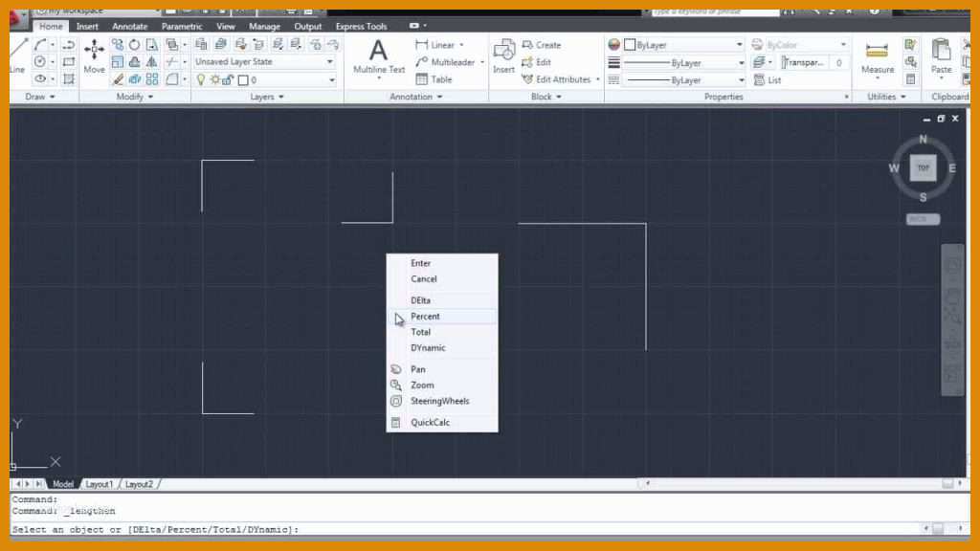Viewport: 980px width, 551px height.
Task: Open Layer Properties manager icon
Action: (201, 44)
